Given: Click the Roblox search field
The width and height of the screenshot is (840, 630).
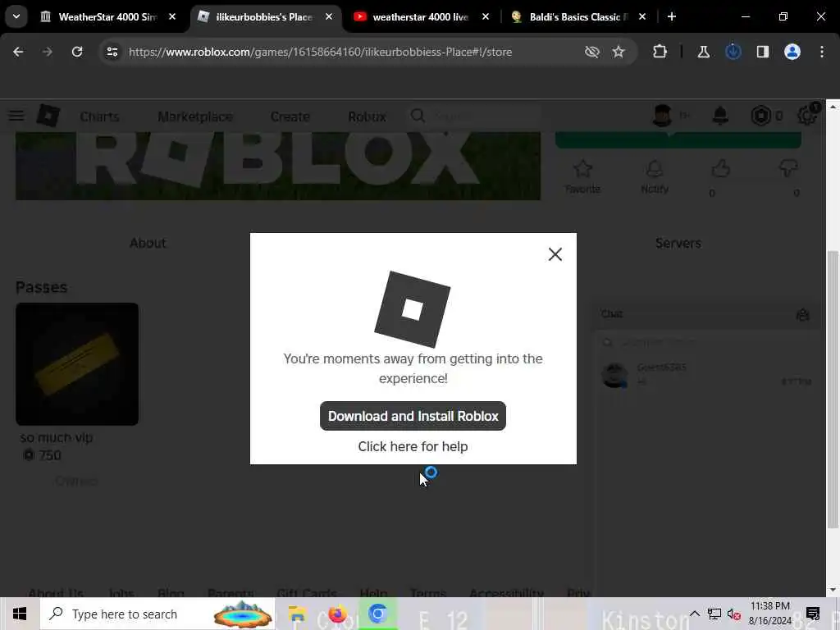Looking at the screenshot, I should (x=474, y=116).
